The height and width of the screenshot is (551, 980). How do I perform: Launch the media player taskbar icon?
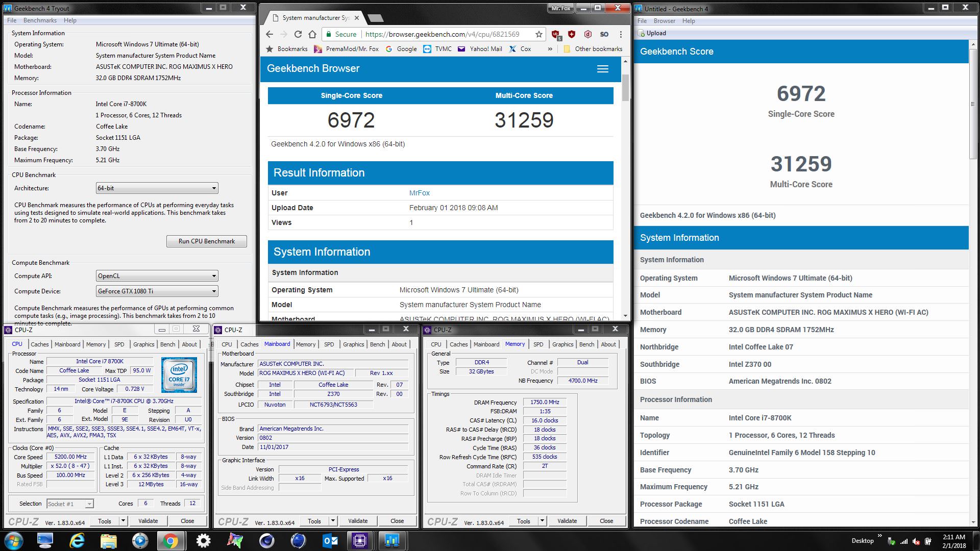[140, 540]
